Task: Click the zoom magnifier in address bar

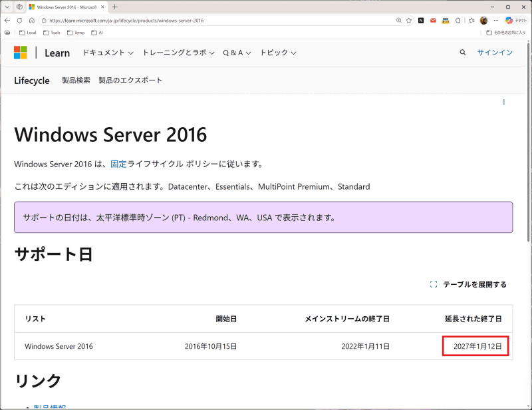Action: click(x=399, y=21)
